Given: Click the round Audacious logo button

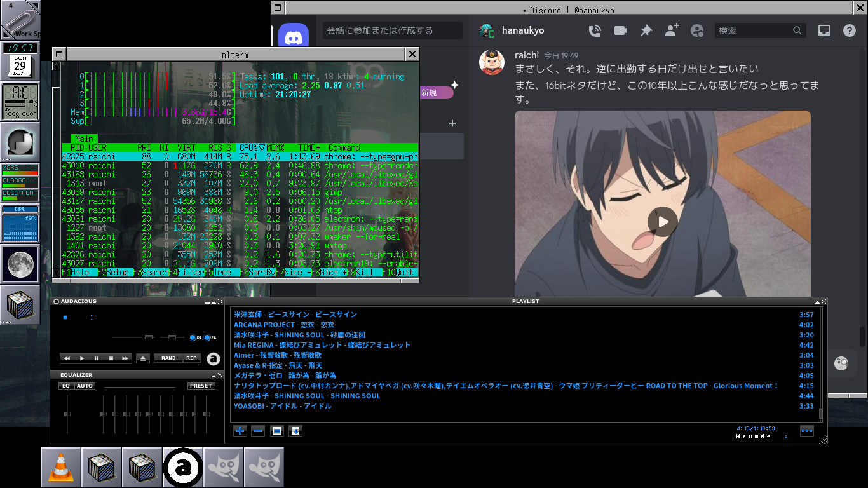Looking at the screenshot, I should click(214, 359).
